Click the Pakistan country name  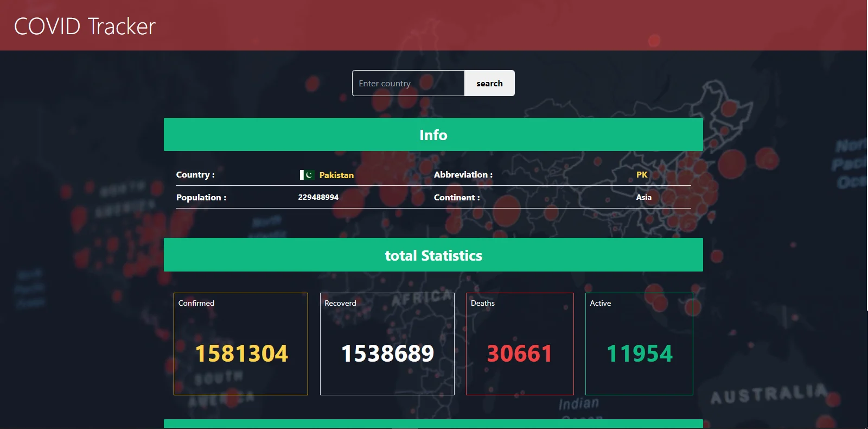(x=336, y=175)
